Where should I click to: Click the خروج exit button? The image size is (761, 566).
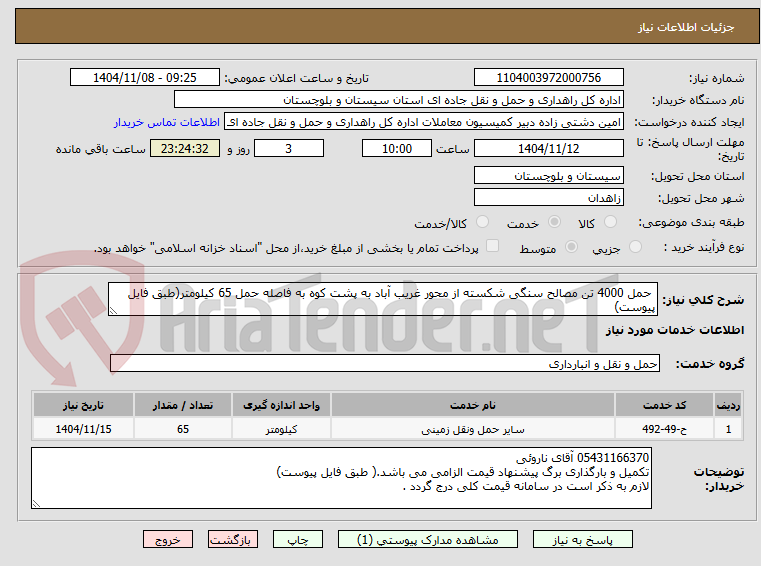[x=167, y=539]
